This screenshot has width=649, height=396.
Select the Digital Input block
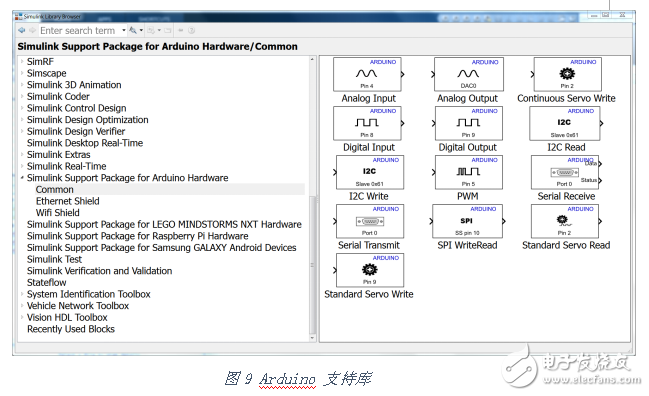tap(368, 123)
